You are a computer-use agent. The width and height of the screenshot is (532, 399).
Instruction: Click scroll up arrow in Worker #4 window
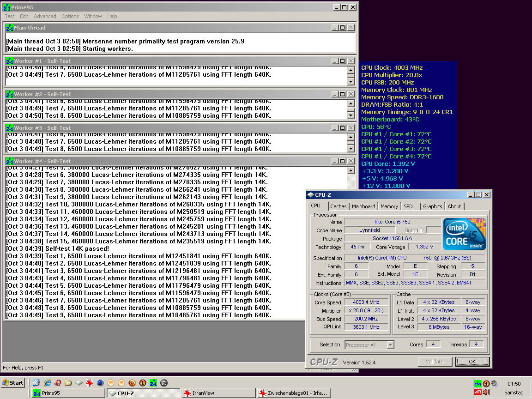click(x=351, y=171)
